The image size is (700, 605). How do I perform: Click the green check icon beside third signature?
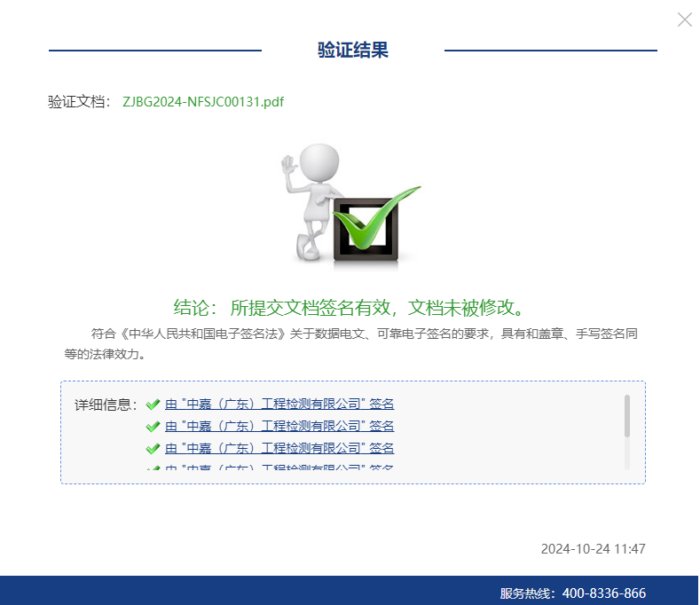tap(153, 449)
